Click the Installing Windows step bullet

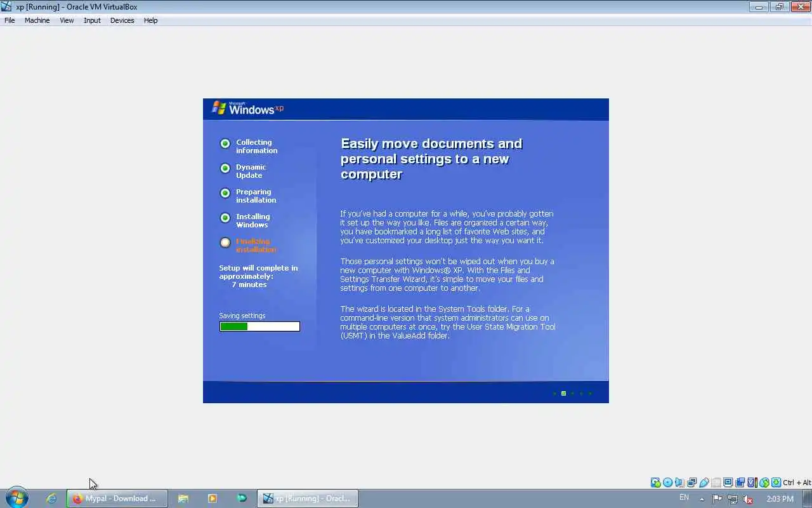click(x=225, y=218)
